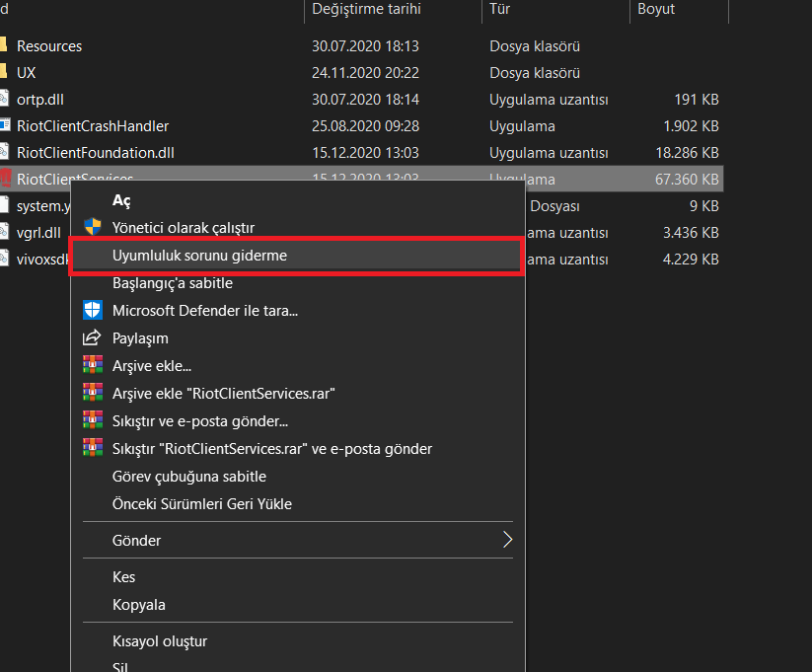Click the 67.360 KB size cell

tap(687, 180)
